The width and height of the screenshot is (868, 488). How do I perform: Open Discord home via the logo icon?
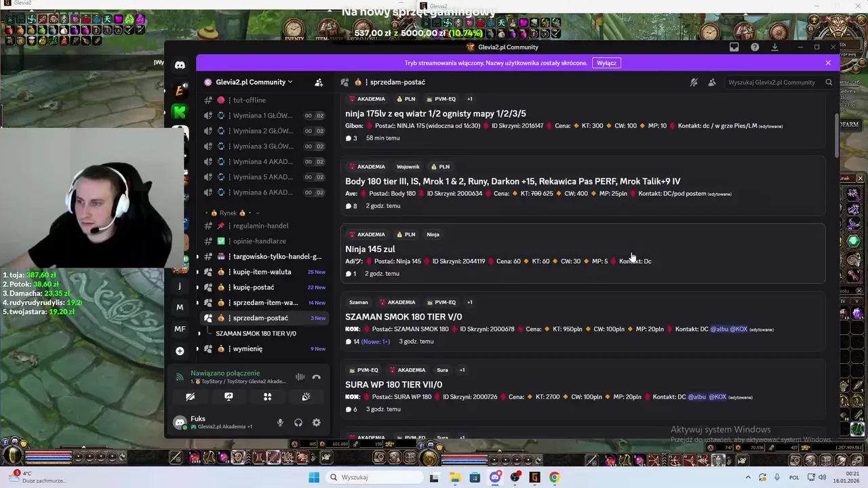click(x=180, y=65)
